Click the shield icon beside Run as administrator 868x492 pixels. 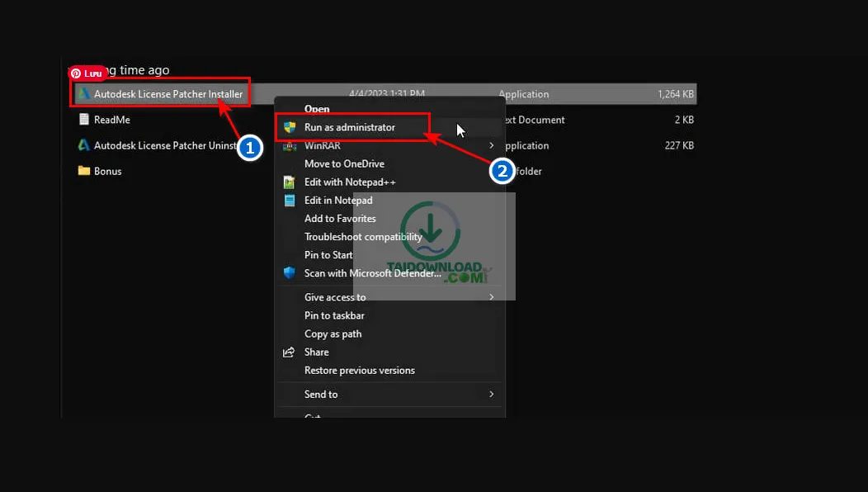pyautogui.click(x=289, y=127)
